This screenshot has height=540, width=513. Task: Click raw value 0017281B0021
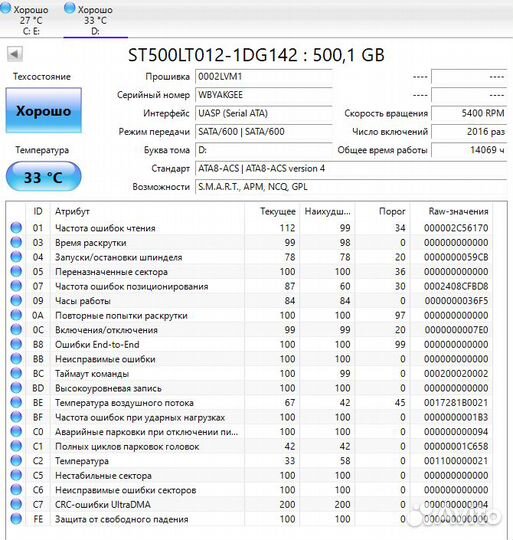pyautogui.click(x=456, y=403)
